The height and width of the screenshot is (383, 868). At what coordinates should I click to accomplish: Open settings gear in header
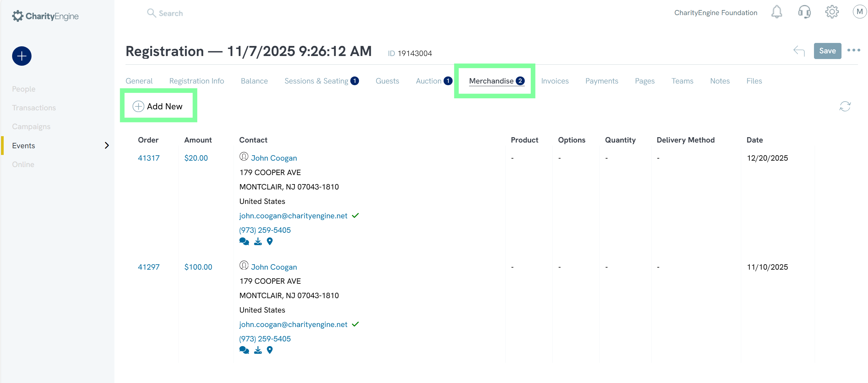(832, 12)
